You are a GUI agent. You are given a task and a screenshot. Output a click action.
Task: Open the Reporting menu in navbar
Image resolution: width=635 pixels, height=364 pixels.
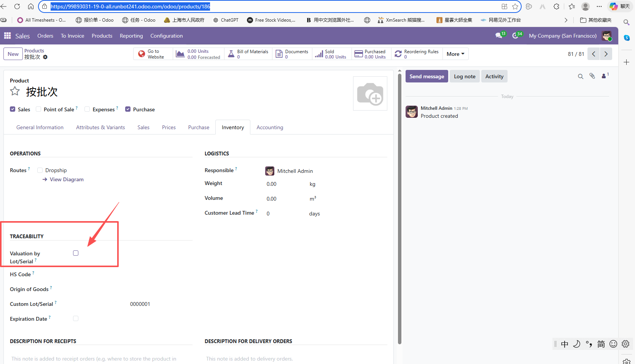pos(131,36)
